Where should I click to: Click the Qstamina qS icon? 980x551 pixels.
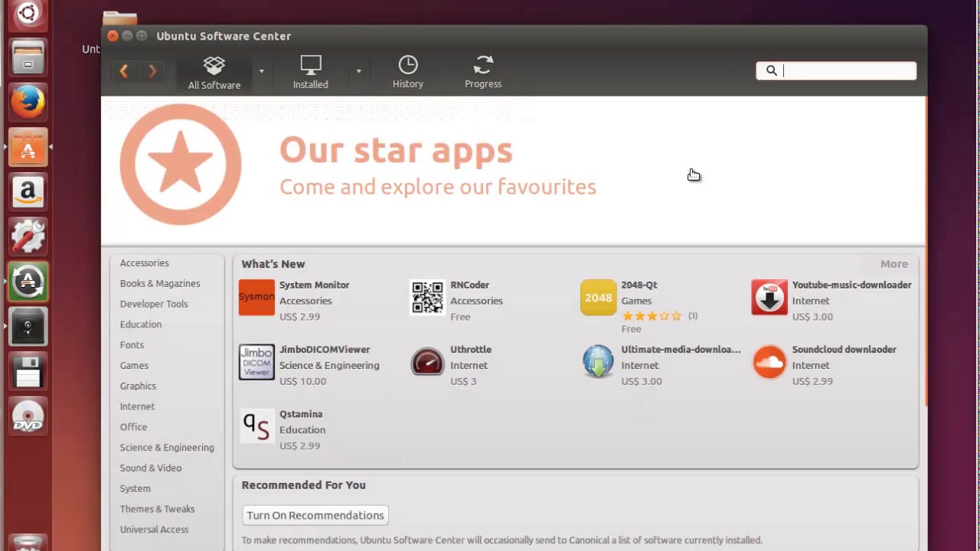256,426
